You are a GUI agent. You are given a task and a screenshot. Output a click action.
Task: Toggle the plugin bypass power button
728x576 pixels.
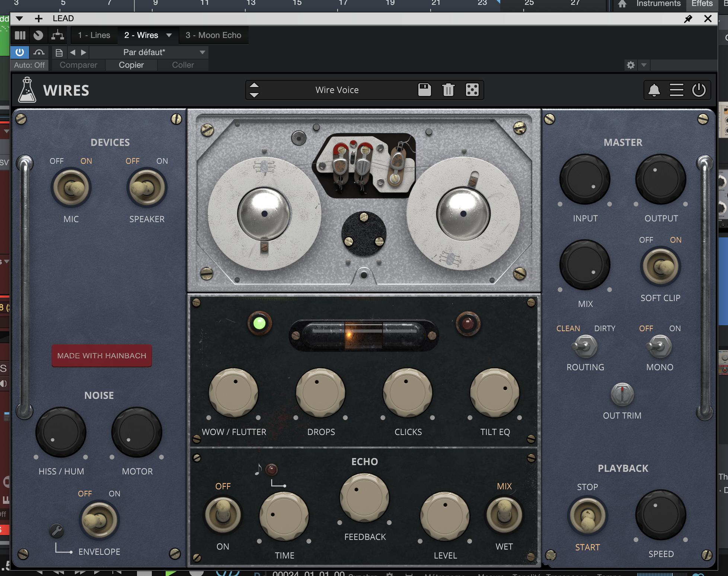pos(20,52)
